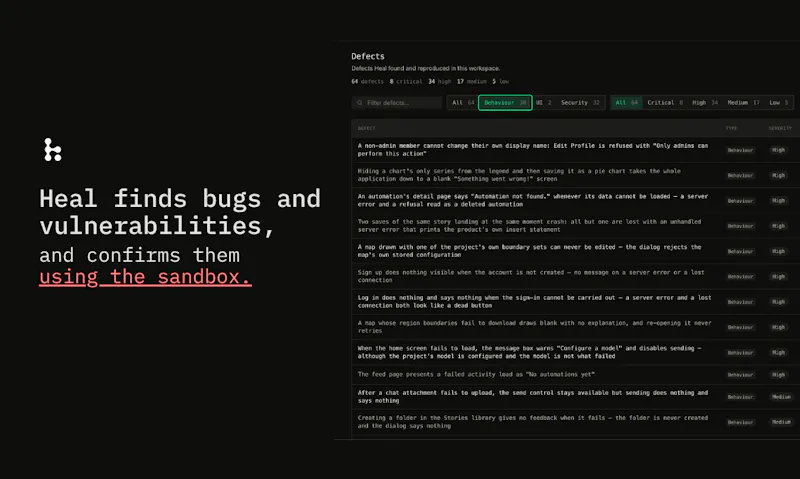
Task: Open the simultaneous story saves crash defect
Action: pyautogui.click(x=576, y=225)
